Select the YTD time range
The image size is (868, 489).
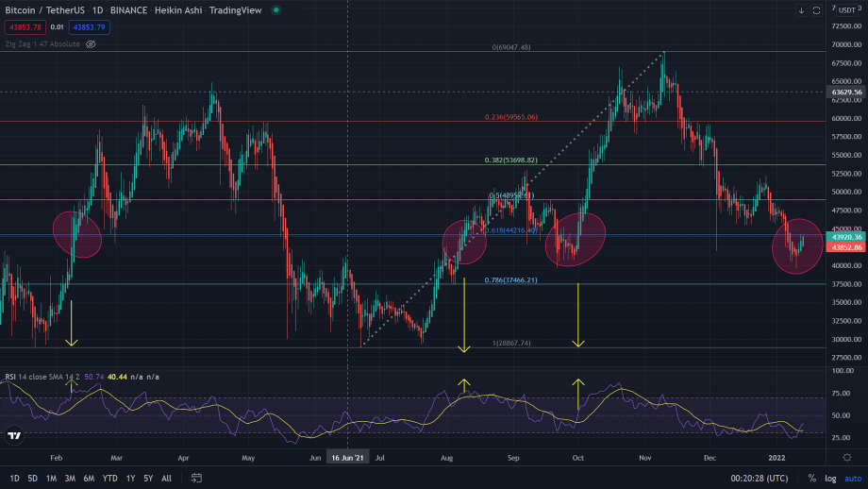tap(110, 478)
